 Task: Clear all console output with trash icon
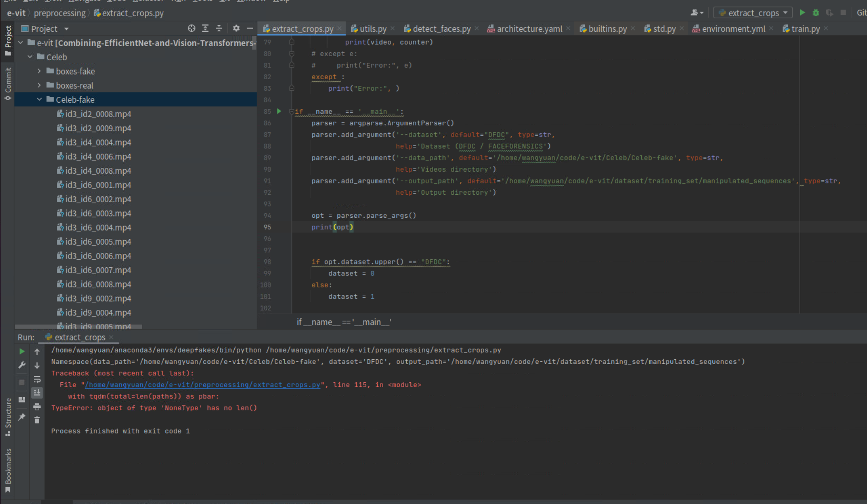click(37, 420)
